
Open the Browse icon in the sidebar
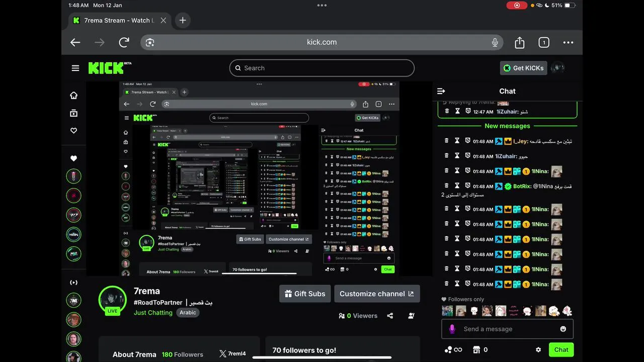point(74,113)
